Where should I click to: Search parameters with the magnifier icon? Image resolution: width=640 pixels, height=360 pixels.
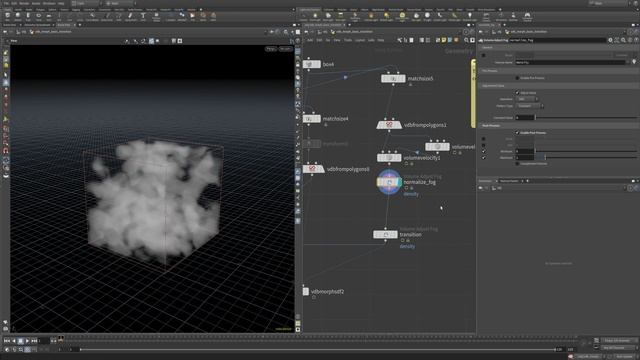tap(623, 40)
